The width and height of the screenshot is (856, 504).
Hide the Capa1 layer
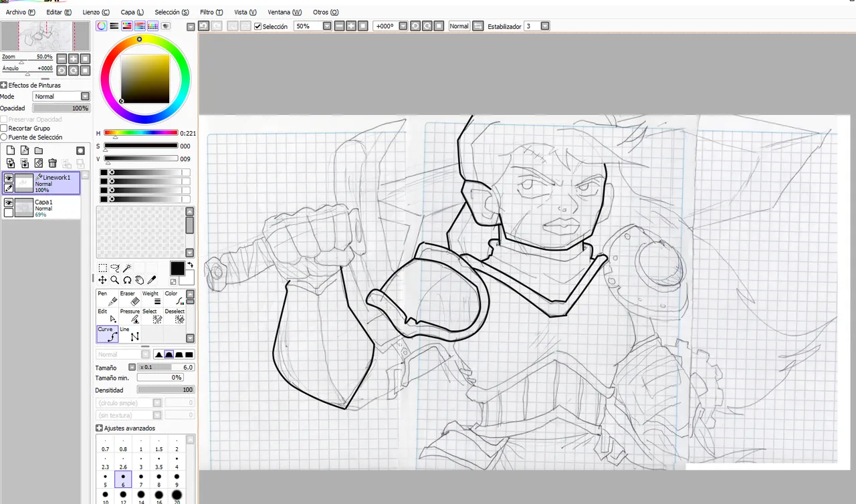coord(9,203)
